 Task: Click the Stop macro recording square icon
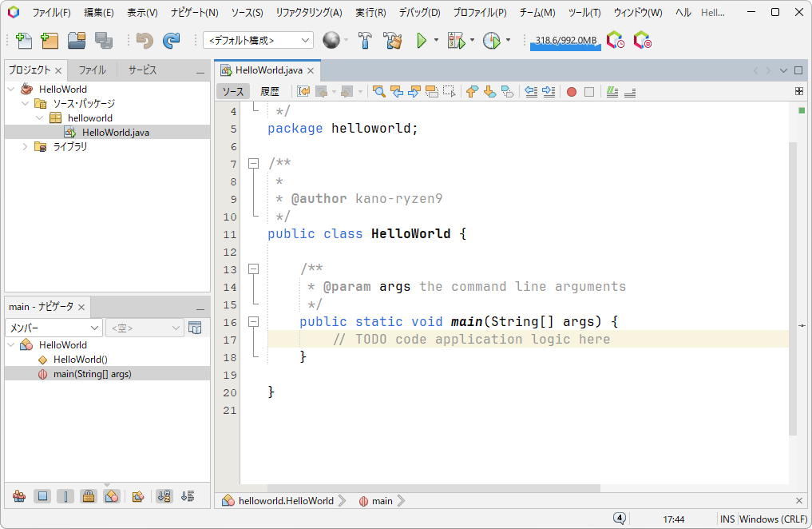(589, 92)
